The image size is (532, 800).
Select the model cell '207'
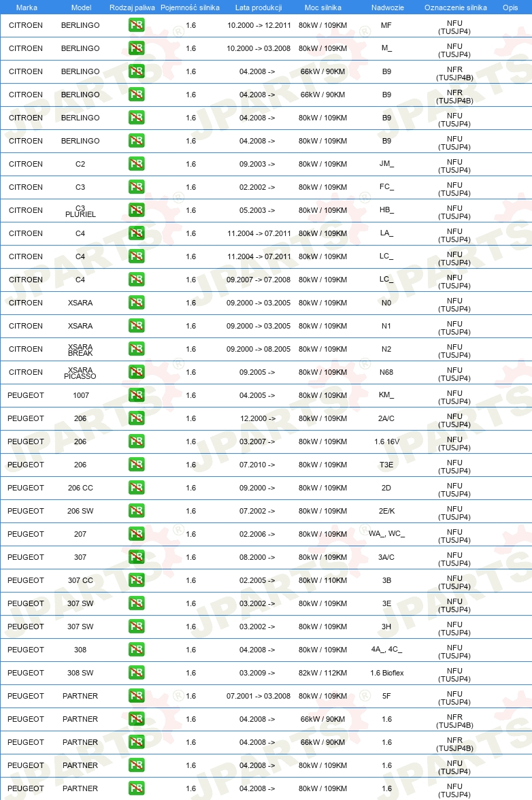pos(80,533)
